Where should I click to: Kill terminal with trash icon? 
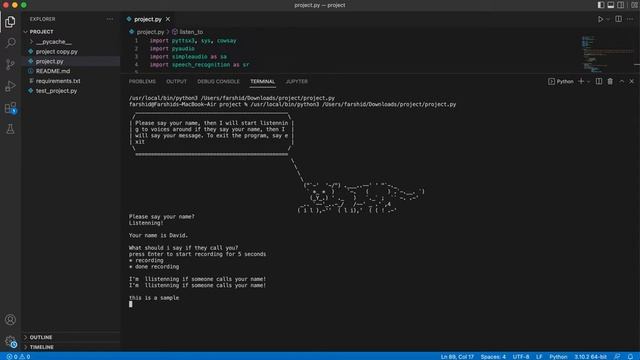click(x=610, y=81)
